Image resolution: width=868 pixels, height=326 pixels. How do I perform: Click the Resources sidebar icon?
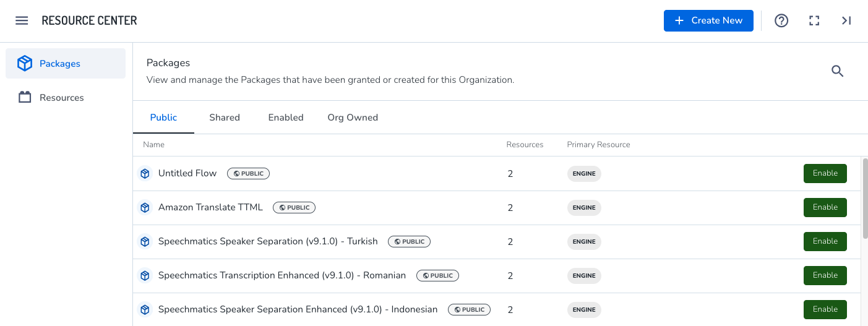pos(25,97)
